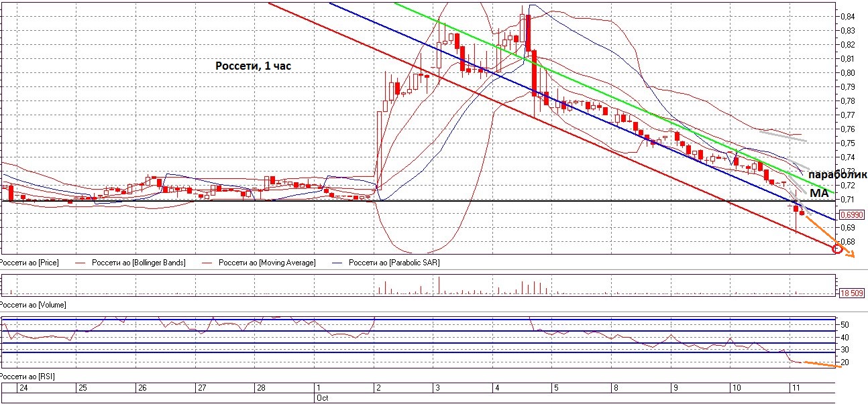Select the Россети ао [Moving Average] legend entry
Screen dimensions: 868x404
tap(267, 263)
